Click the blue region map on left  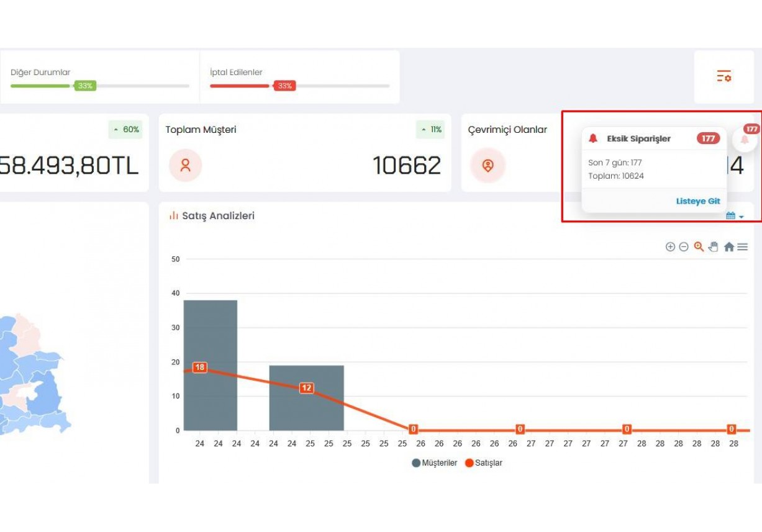point(31,379)
